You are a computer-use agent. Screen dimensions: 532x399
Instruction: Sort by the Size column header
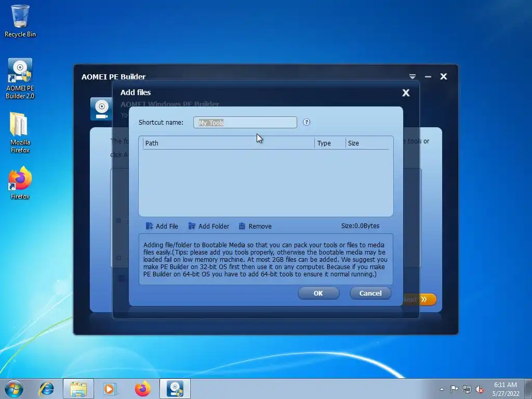pyautogui.click(x=367, y=143)
